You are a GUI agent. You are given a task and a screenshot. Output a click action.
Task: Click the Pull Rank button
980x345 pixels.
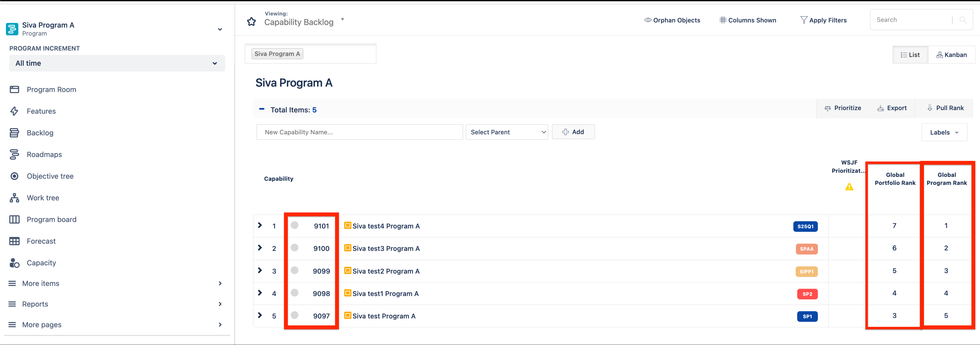pyautogui.click(x=946, y=108)
